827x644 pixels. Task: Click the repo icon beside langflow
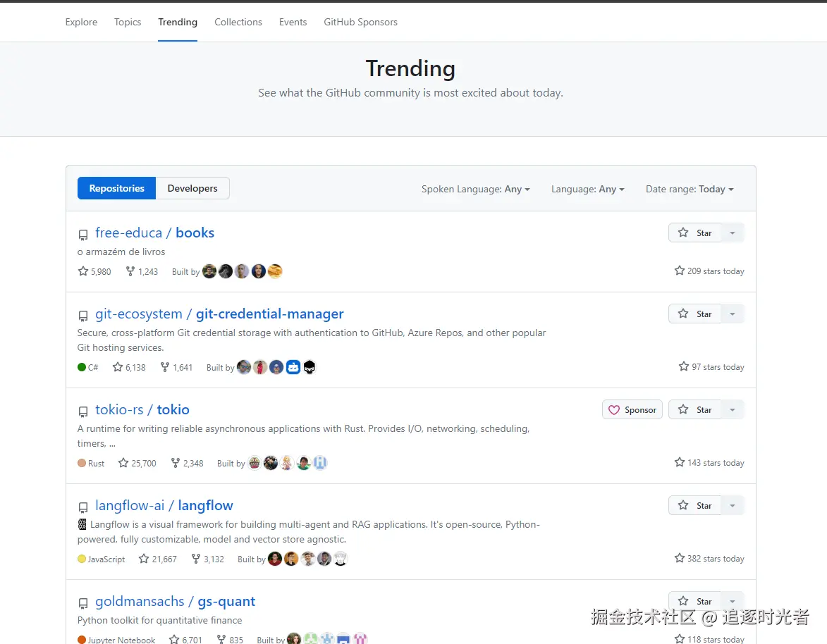(82, 507)
